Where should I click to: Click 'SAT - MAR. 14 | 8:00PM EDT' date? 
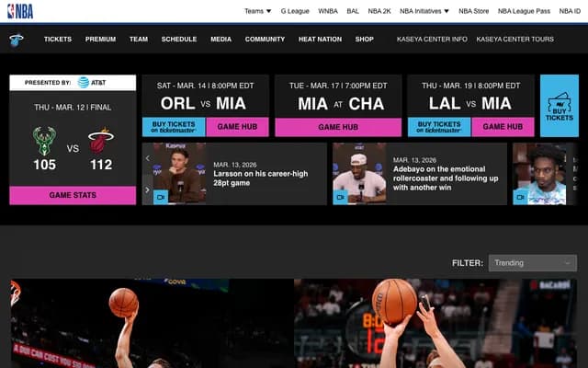click(x=205, y=86)
